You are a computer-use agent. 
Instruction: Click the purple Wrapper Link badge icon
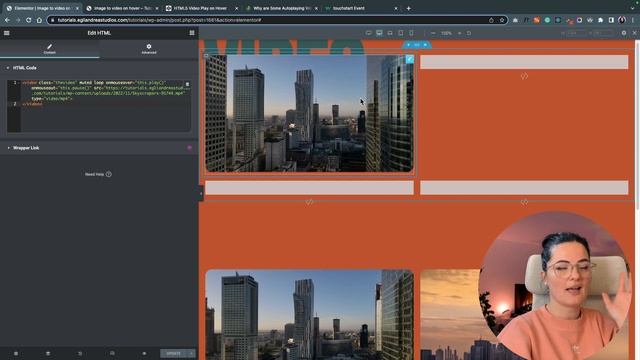[x=189, y=148]
